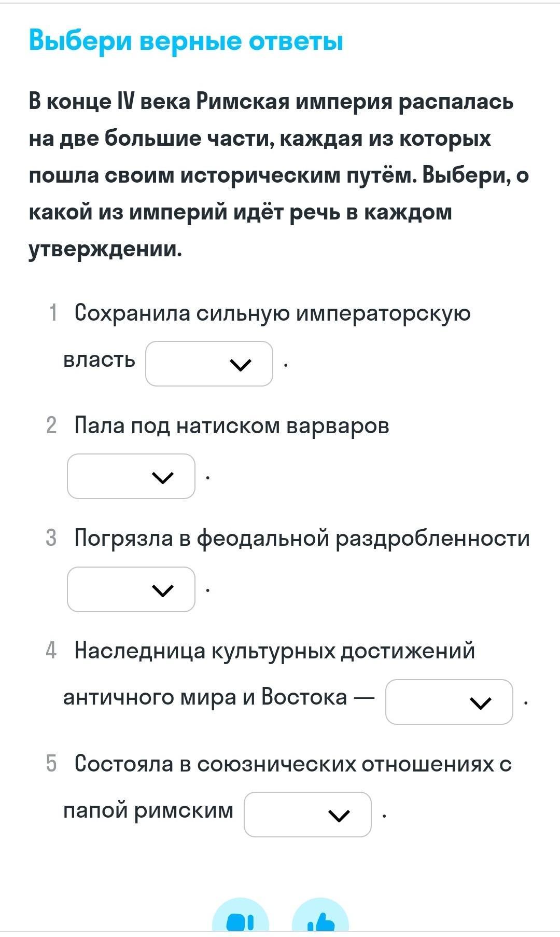Click the bold question text about Римская империя
Image resolution: width=560 pixels, height=937 pixels.
(278, 175)
